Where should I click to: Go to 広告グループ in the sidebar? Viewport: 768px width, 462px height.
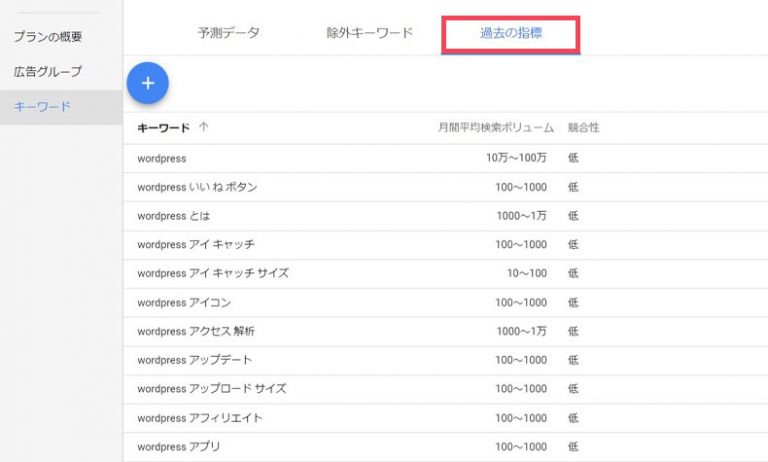click(48, 72)
